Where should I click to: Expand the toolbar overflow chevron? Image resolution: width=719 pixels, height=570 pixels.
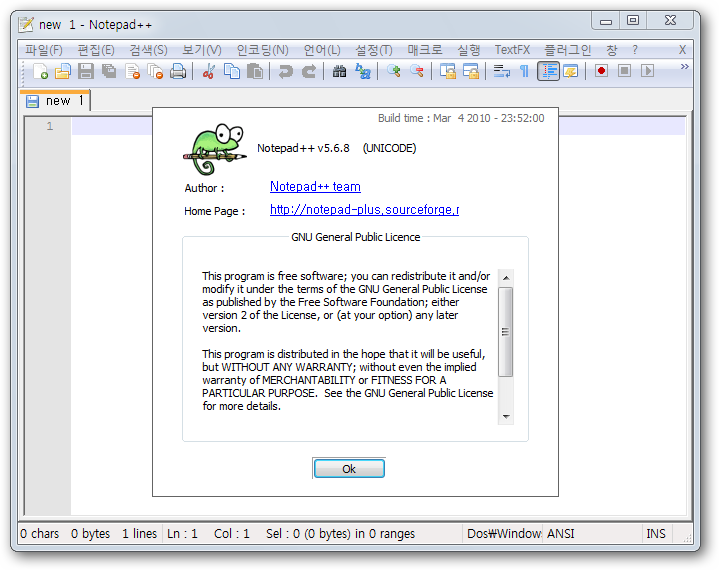pyautogui.click(x=684, y=67)
